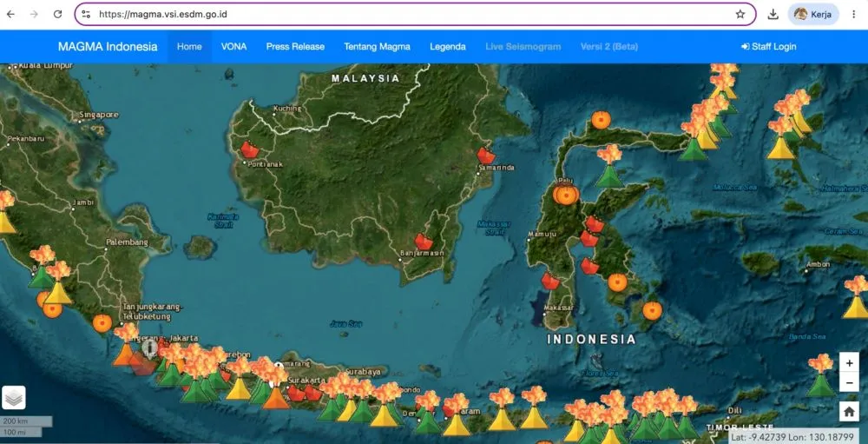Open the Press Release page
Screen dimensions: 868x444
(x=295, y=47)
